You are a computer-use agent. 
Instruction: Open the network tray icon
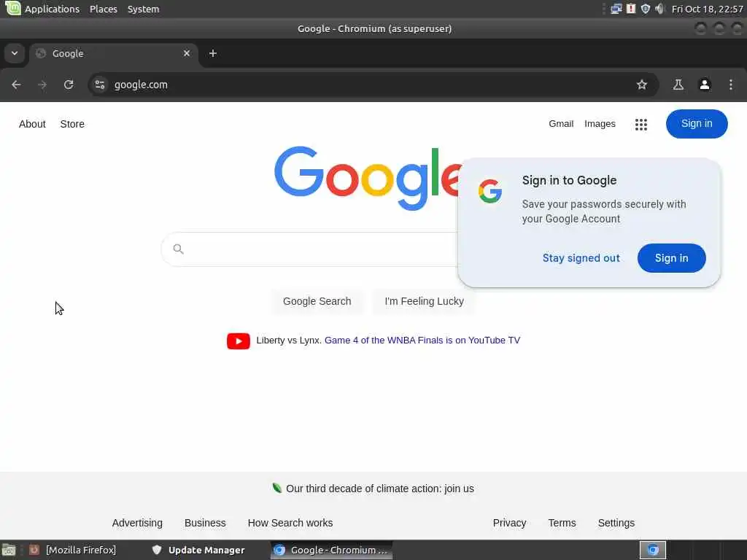click(616, 9)
